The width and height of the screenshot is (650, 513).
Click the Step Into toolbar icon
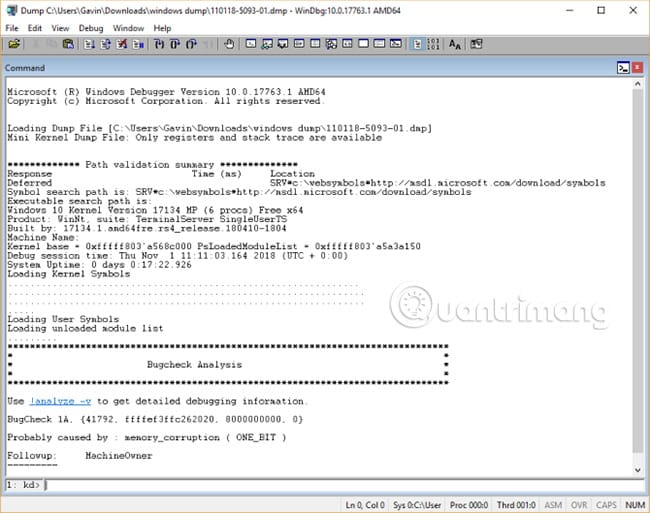pos(159,44)
